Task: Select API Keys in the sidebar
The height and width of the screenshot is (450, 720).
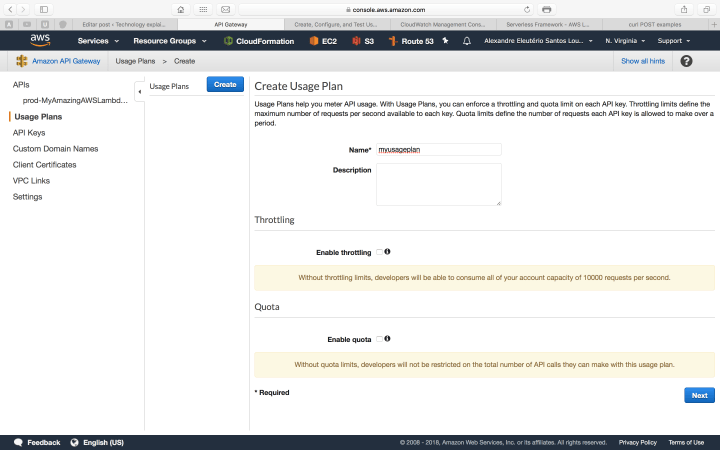Action: 29,132
